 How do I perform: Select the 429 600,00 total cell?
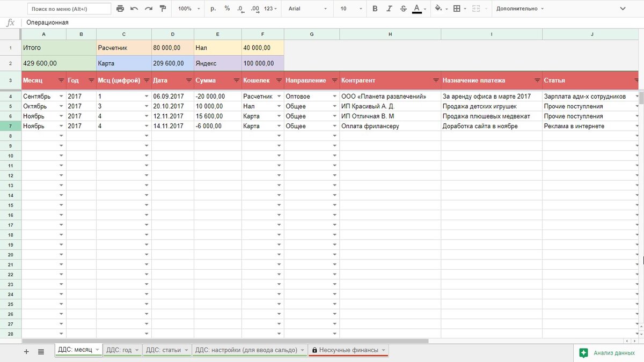tap(59, 63)
